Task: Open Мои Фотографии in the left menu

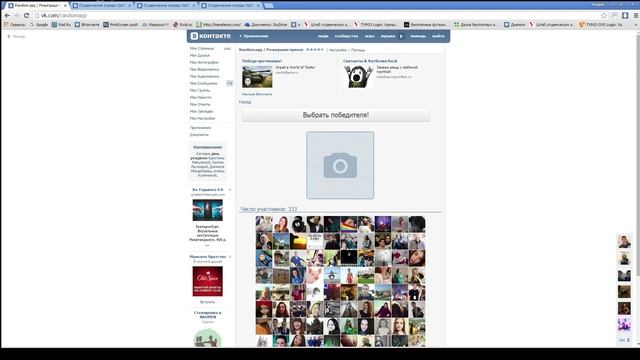Action: pyautogui.click(x=204, y=62)
